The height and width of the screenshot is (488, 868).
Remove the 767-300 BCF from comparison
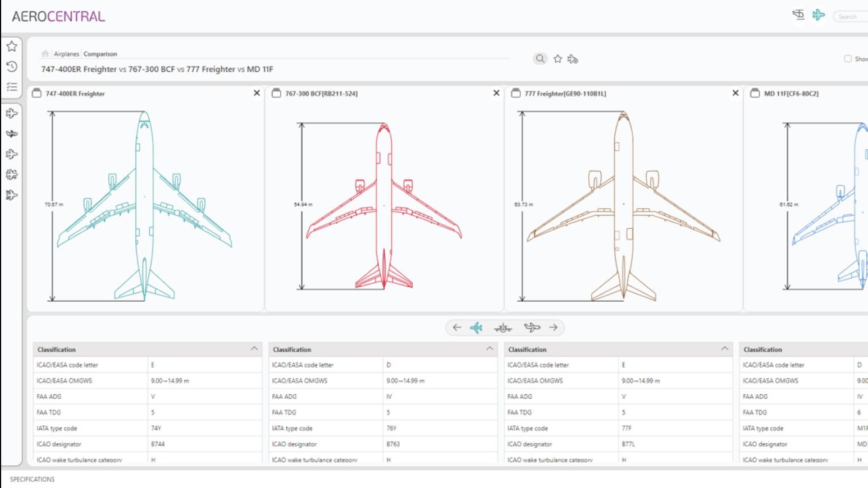point(496,93)
